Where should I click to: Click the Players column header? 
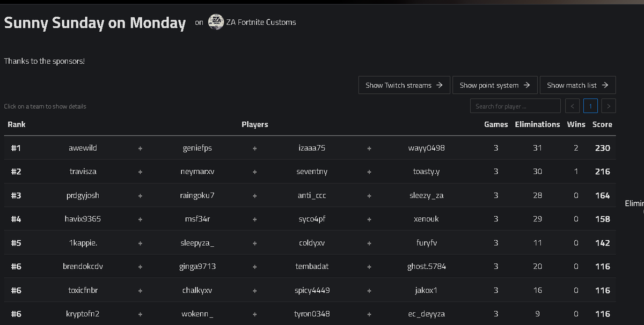255,124
